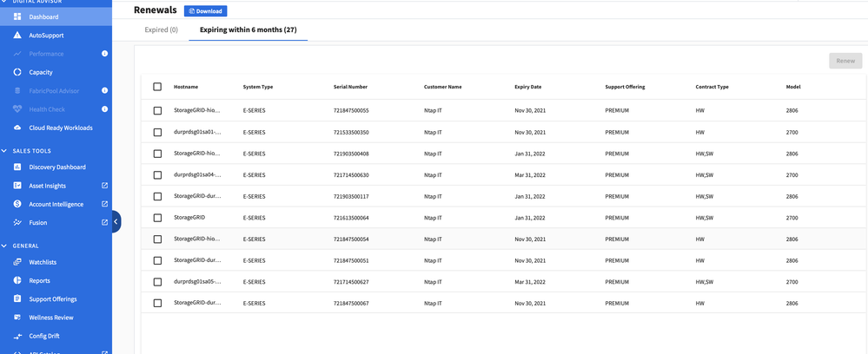Collapse the sidebar using the arrow handle
This screenshot has width=868, height=354.
(116, 222)
